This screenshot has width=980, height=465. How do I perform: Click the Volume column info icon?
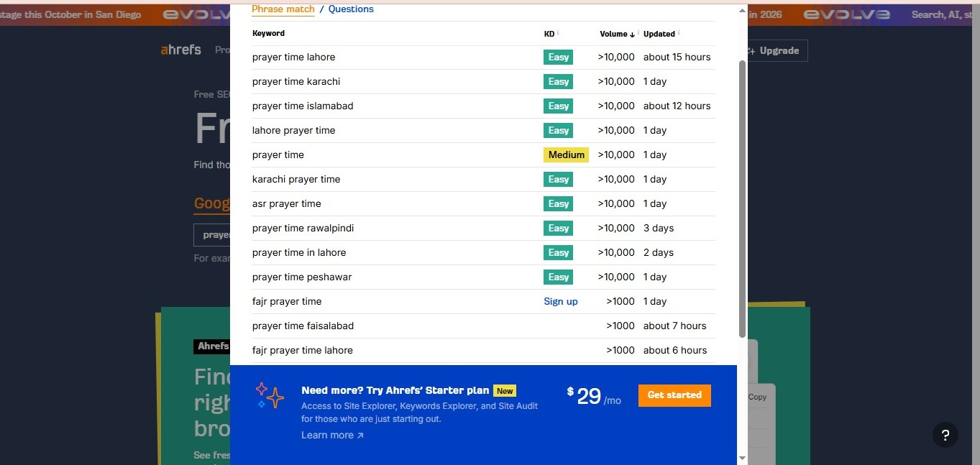coord(638,32)
